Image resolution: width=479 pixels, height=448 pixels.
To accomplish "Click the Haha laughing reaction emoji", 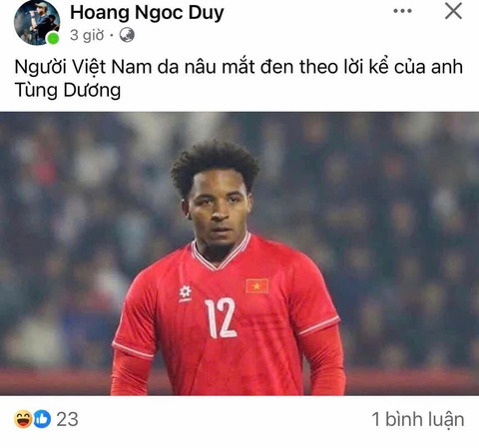I will pos(23,419).
